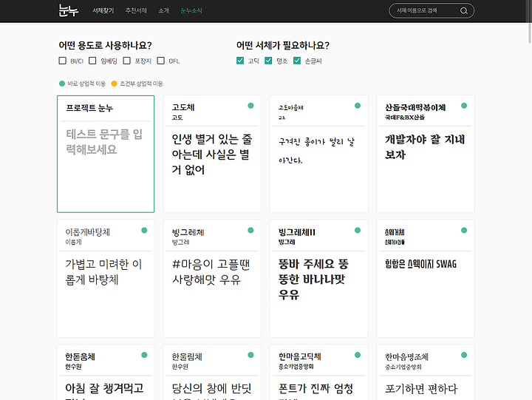Image resolution: width=532 pixels, height=400 pixels.
Task: Click the 눈누 logo
Action: click(x=68, y=10)
